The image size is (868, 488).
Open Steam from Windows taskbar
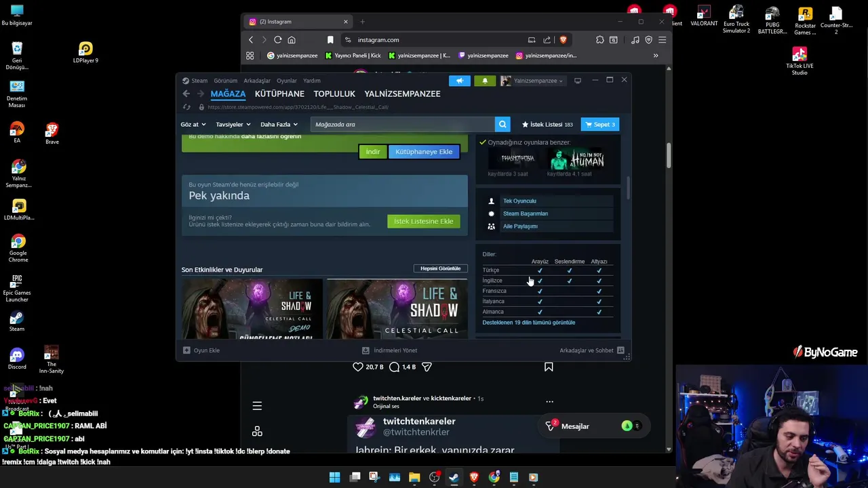454,477
